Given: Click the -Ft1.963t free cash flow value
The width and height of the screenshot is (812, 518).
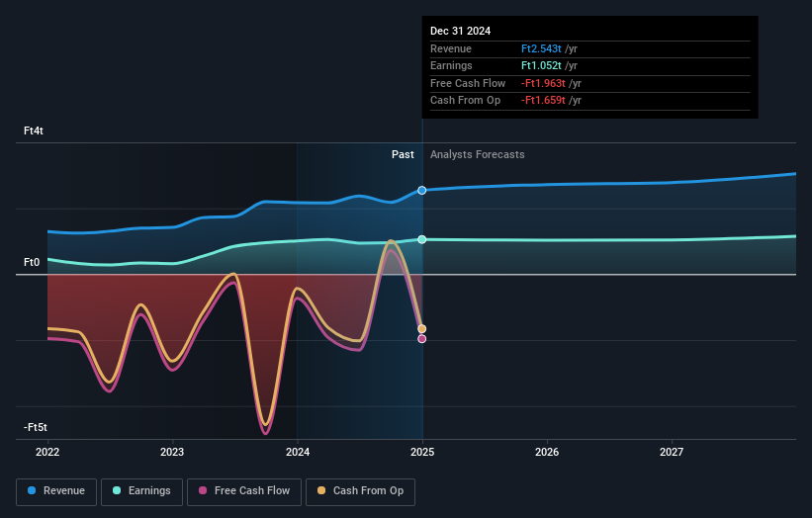Looking at the screenshot, I should click(543, 83).
